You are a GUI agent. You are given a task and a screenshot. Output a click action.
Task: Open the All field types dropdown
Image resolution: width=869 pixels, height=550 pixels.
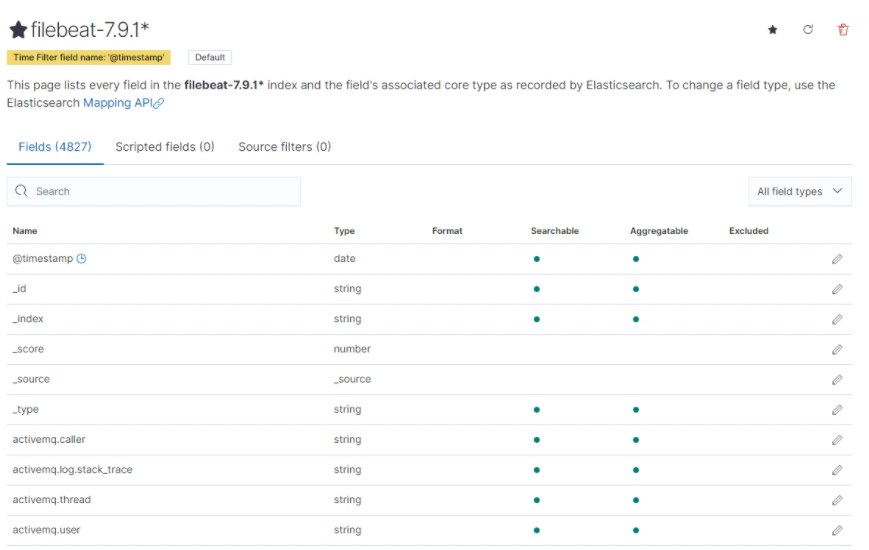800,191
